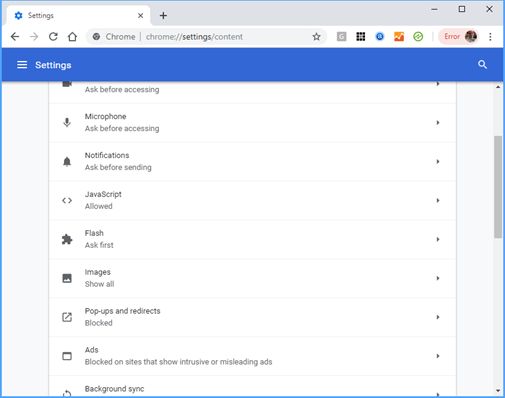Expand Pop-ups and redirects arrow
The height and width of the screenshot is (398, 505).
click(438, 317)
